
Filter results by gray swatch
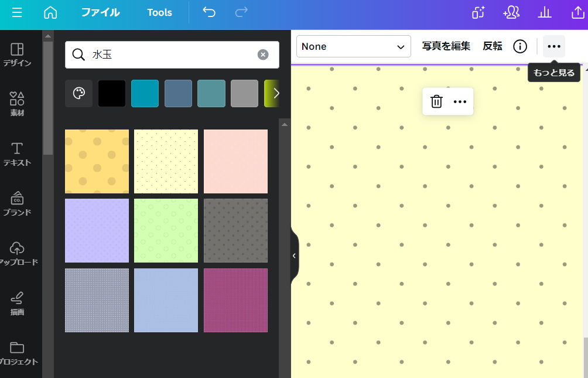244,93
